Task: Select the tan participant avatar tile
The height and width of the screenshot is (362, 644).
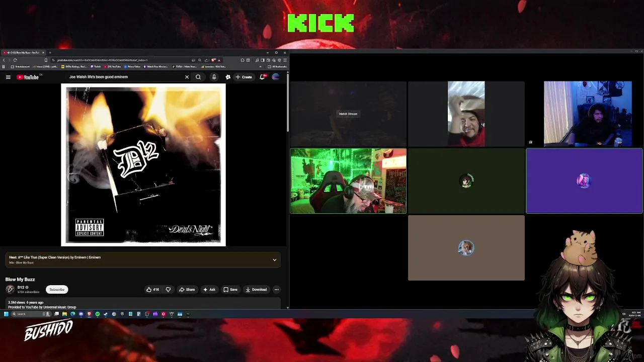Action: tap(466, 248)
